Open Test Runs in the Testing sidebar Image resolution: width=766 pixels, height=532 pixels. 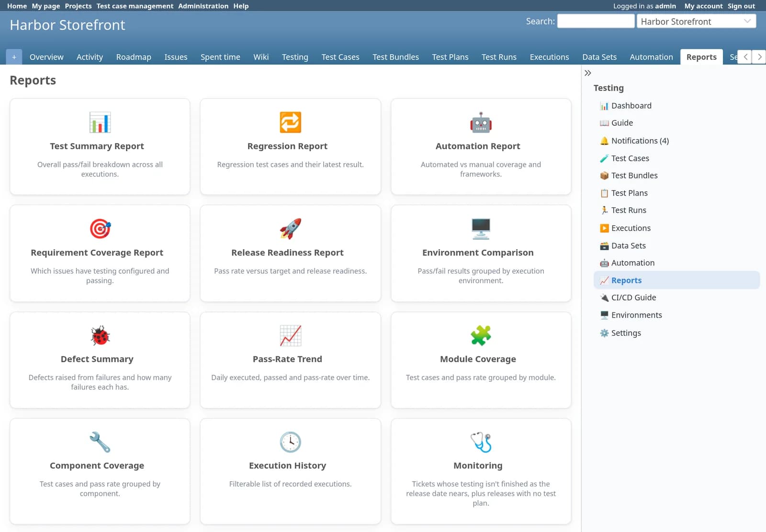coord(629,211)
